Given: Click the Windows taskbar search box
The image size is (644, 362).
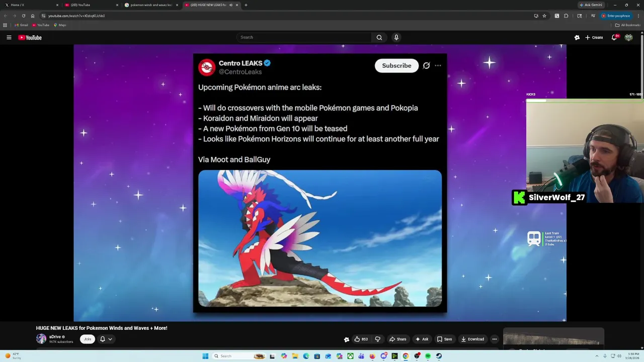Looking at the screenshot, I should click(238, 356).
